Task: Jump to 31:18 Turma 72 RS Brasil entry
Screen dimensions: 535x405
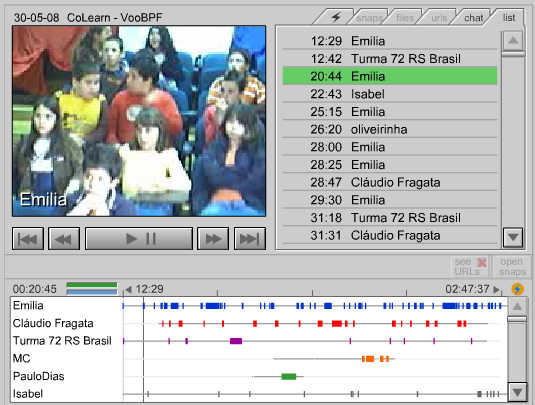Action: (390, 218)
